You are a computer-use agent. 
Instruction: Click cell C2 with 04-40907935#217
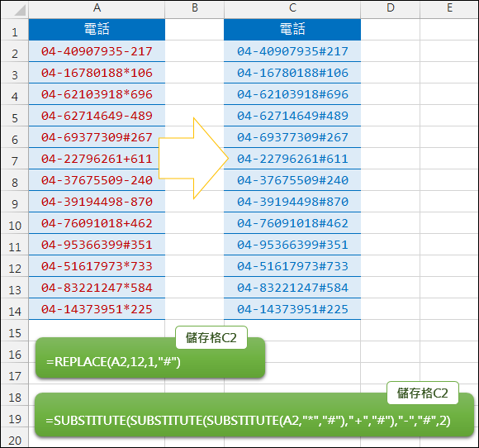[292, 51]
